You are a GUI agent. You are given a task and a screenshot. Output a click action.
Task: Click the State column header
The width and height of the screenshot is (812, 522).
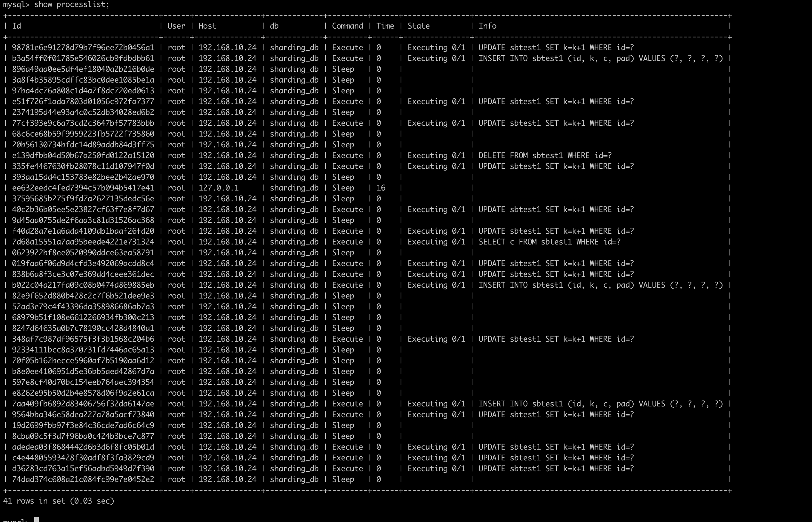click(x=418, y=26)
